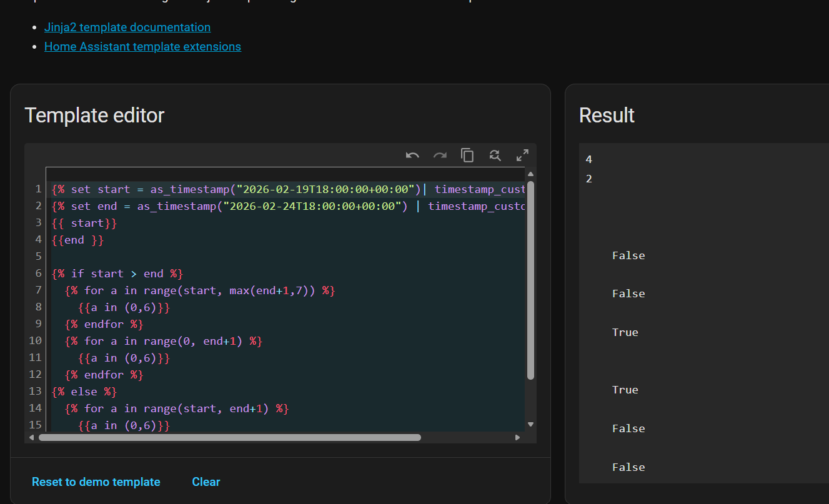Image resolution: width=829 pixels, height=504 pixels.
Task: Click the editor's vertical scrollbar thumb
Action: [x=530, y=281]
